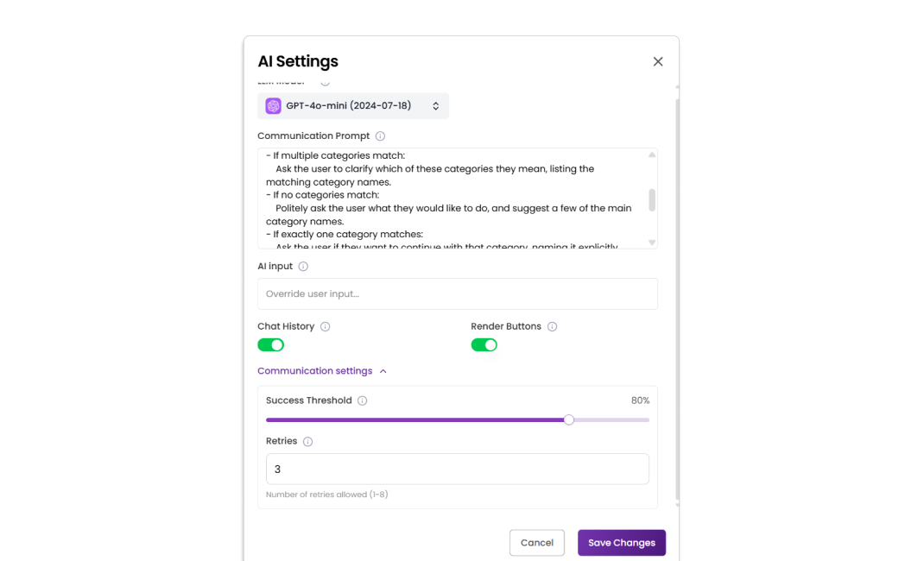Click the prompt box scroll up arrow
Image resolution: width=924 pixels, height=561 pixels.
point(652,154)
